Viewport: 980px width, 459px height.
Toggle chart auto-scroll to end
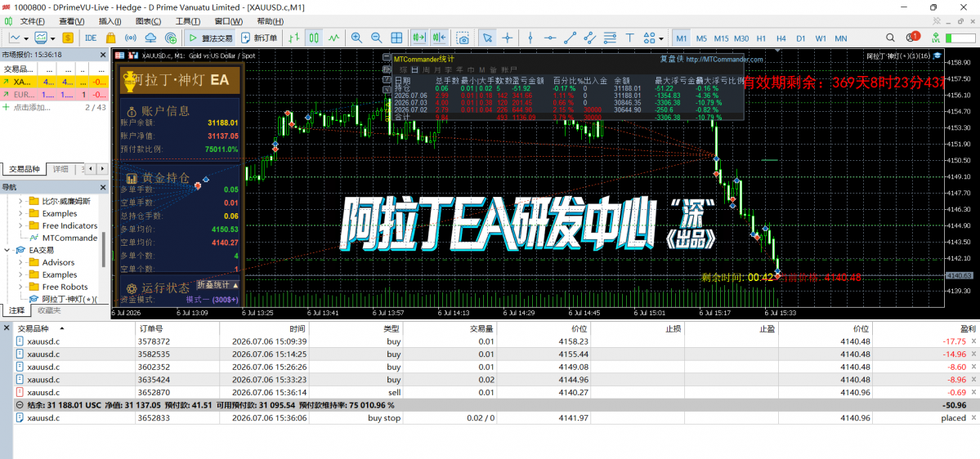point(418,38)
